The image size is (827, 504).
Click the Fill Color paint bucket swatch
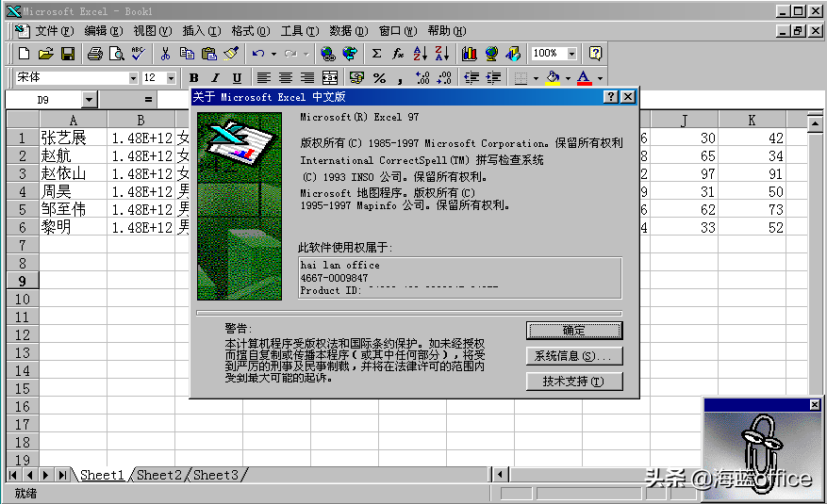[553, 78]
